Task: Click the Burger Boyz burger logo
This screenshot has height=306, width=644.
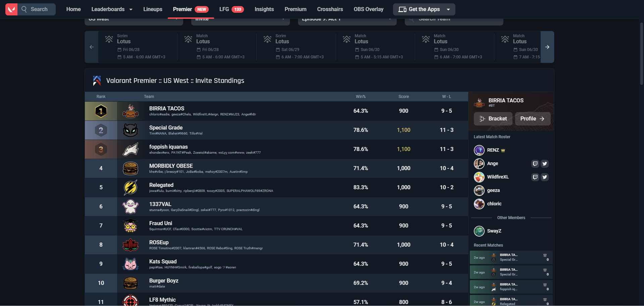Action: click(131, 283)
